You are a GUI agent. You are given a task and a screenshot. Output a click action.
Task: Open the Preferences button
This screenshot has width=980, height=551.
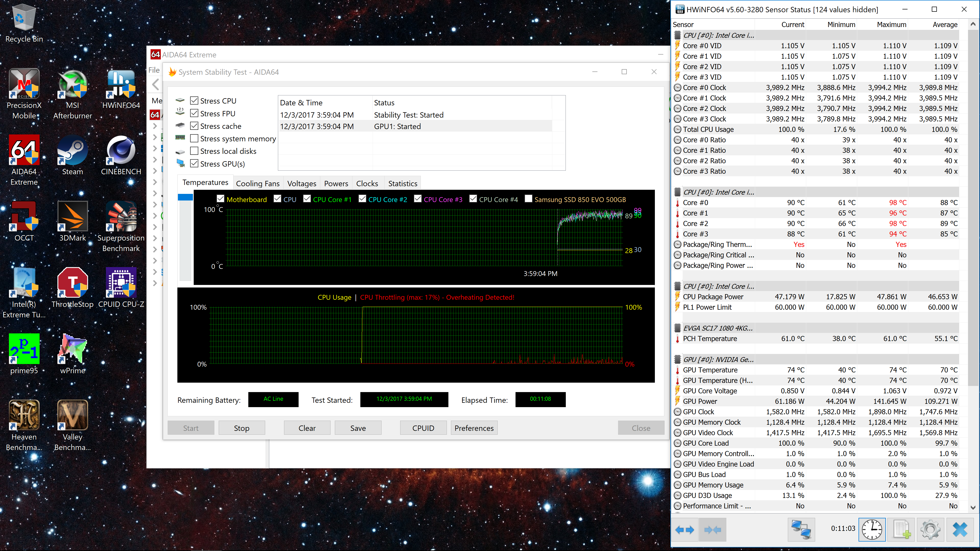pyautogui.click(x=474, y=428)
